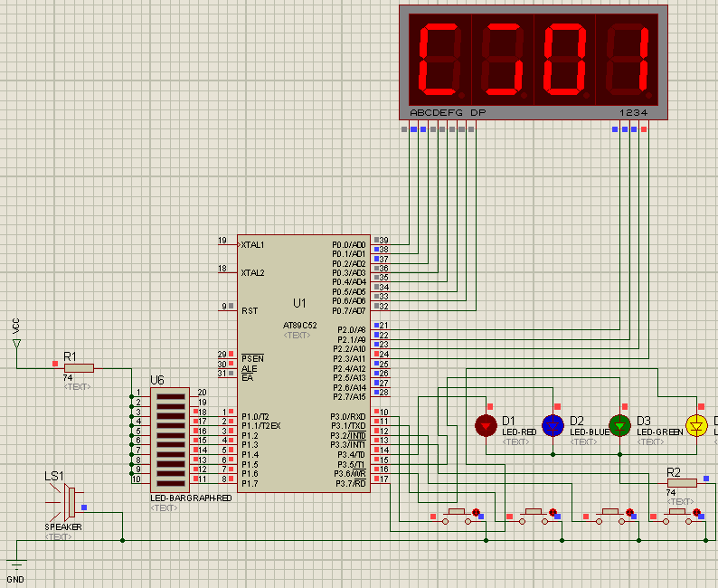Image resolution: width=718 pixels, height=588 pixels.
Task: Click the AT89C52 part name text
Action: (x=300, y=326)
